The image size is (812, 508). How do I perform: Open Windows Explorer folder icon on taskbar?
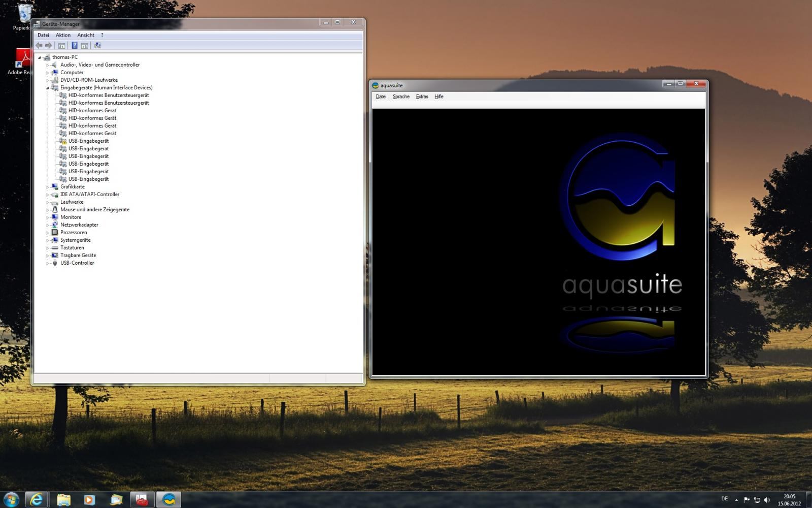[x=63, y=499]
